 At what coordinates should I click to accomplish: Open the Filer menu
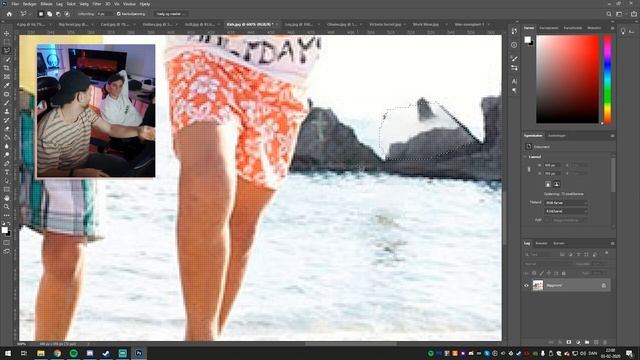click(15, 4)
